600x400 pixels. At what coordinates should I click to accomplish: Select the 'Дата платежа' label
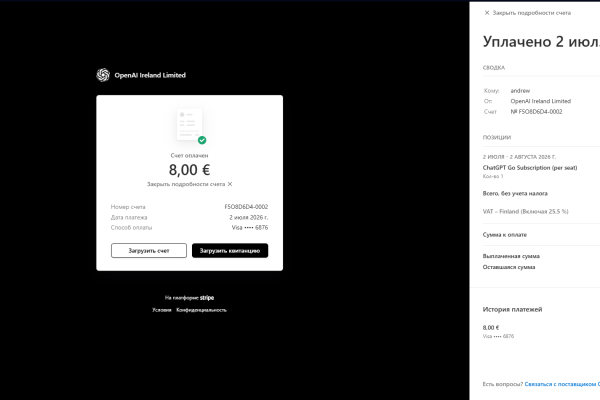tap(129, 217)
